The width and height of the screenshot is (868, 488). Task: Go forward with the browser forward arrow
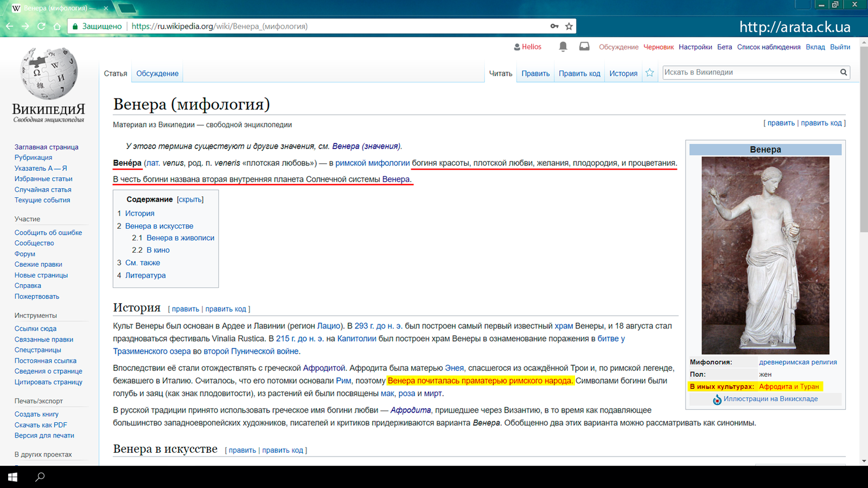click(25, 26)
